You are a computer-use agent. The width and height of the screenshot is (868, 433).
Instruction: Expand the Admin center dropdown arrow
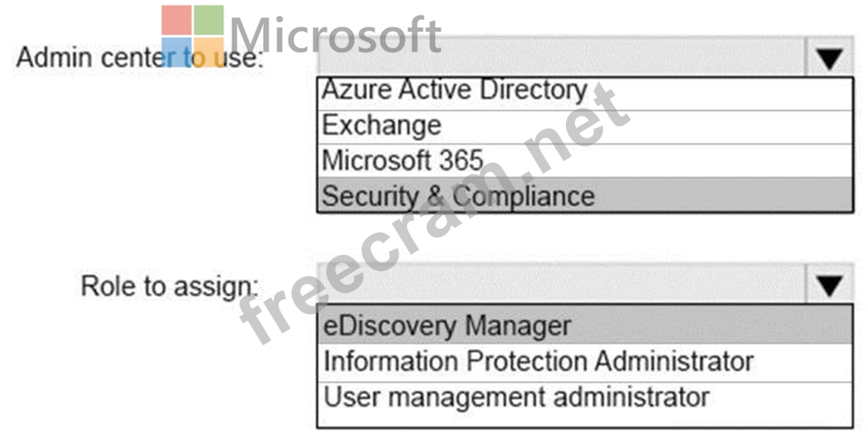pyautogui.click(x=829, y=58)
